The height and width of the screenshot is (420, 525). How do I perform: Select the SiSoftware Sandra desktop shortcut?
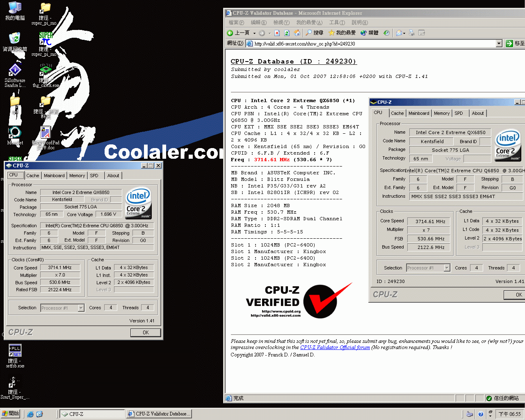tap(15, 75)
